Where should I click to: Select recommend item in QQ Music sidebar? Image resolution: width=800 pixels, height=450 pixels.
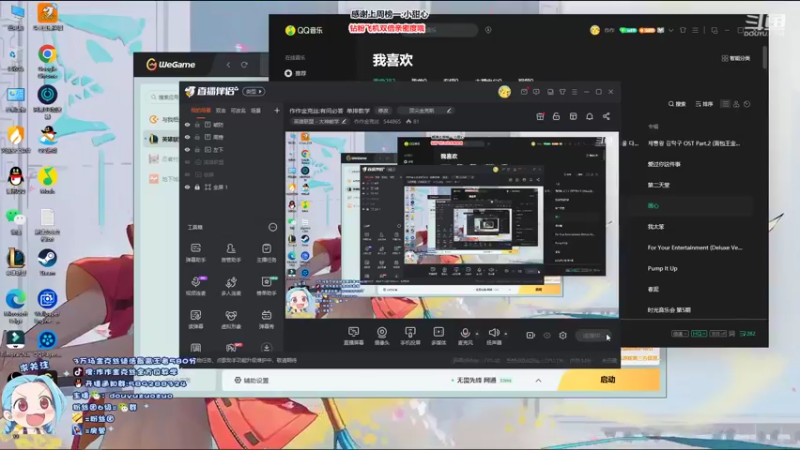tap(296, 73)
